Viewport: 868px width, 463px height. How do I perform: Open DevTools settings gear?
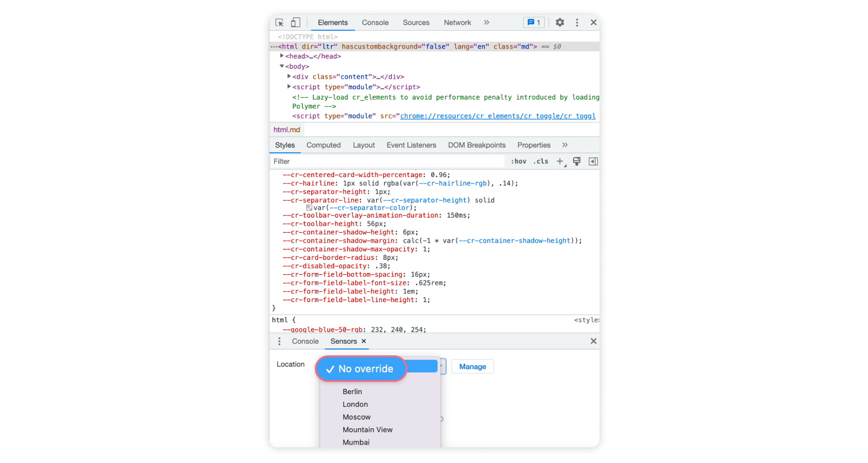tap(560, 22)
